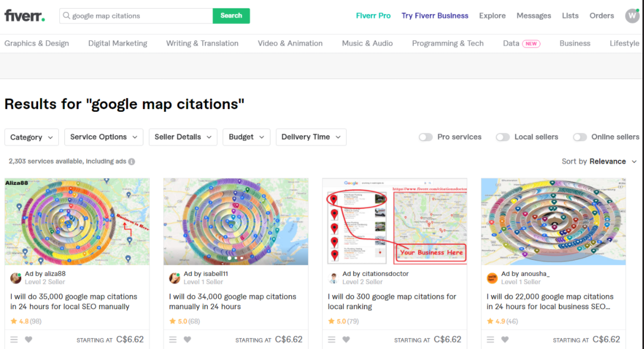
Task: Open the Sort by Relevance dropdown
Action: pos(599,161)
